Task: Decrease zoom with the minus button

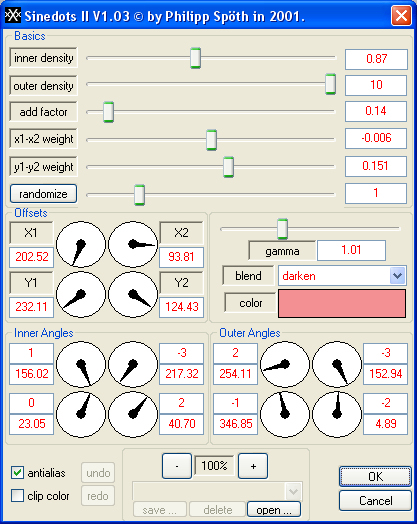Action: click(177, 466)
